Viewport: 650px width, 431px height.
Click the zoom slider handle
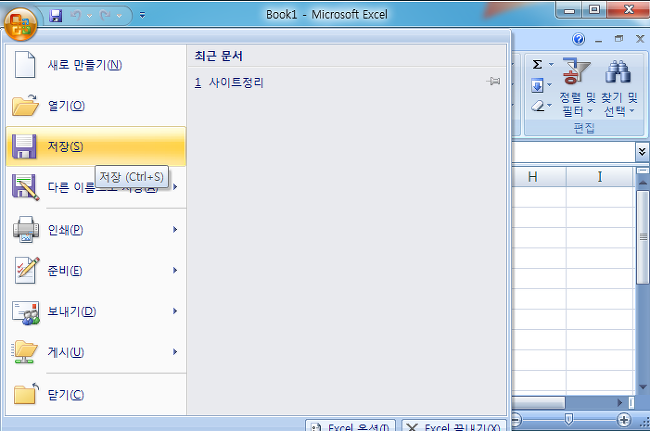[569, 419]
